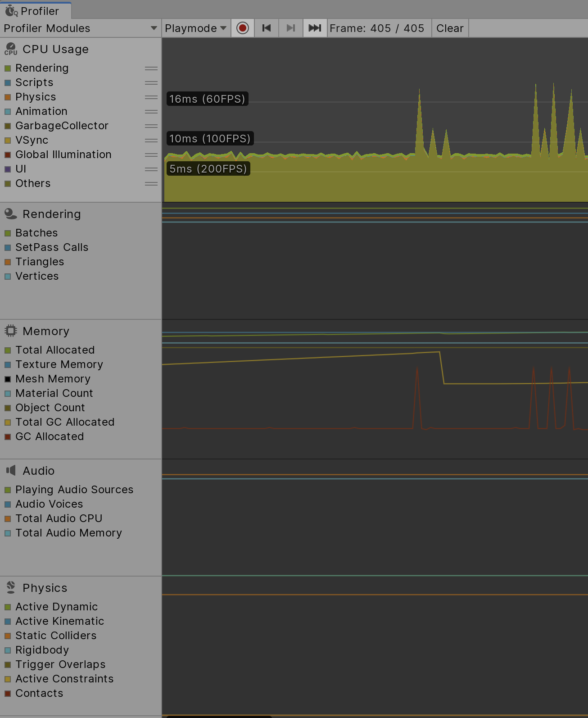The image size is (588, 718).
Task: Toggle the Mesh Memory series swatch
Action: (8, 379)
